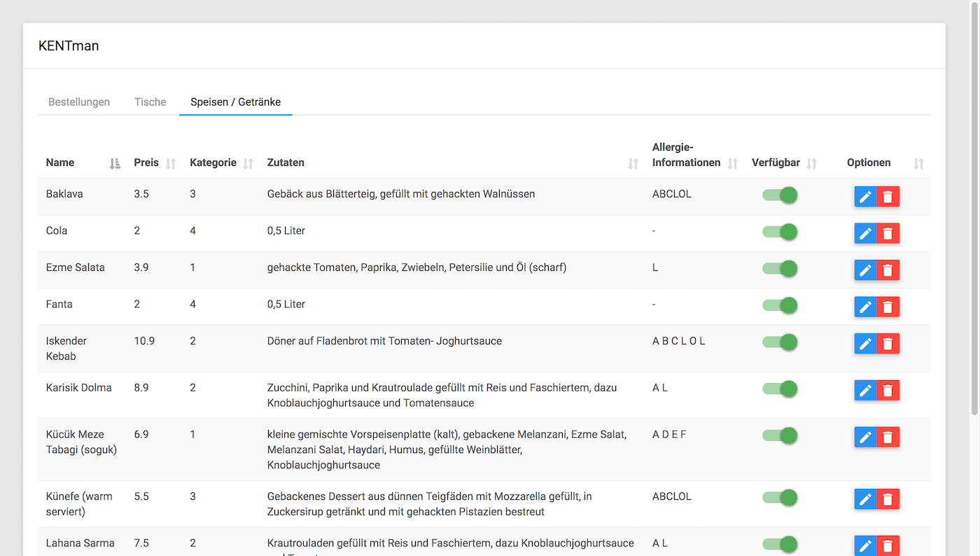This screenshot has height=556, width=980.
Task: Edit the Cola row pencil icon
Action: (x=866, y=233)
